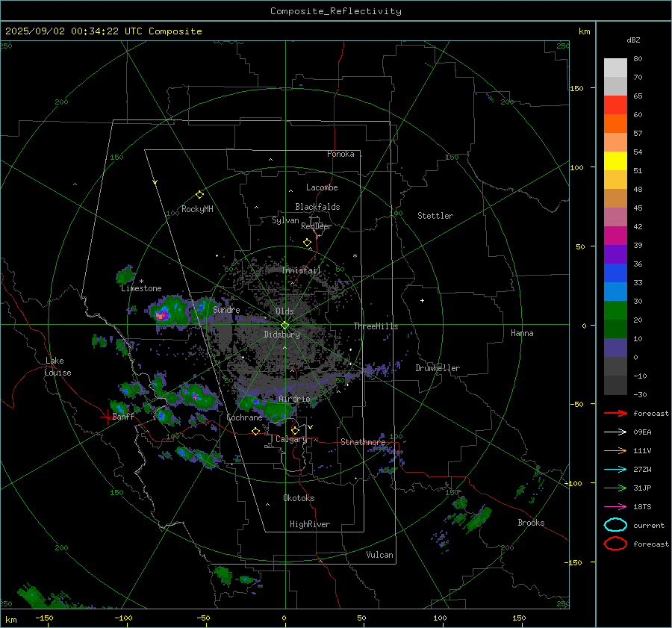Image resolution: width=672 pixels, height=628 pixels.
Task: Select the yellow 54–51 dBZ swatch
Action: 615,161
